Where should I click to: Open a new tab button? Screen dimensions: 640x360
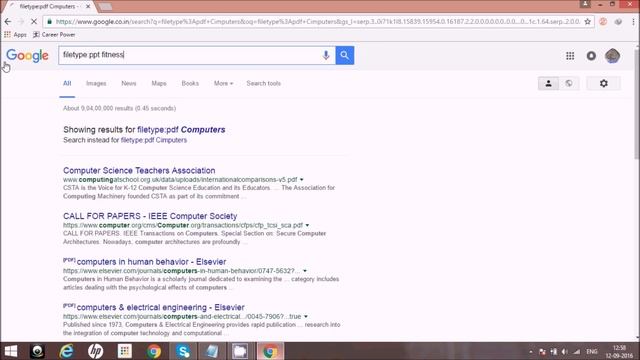(x=105, y=7)
